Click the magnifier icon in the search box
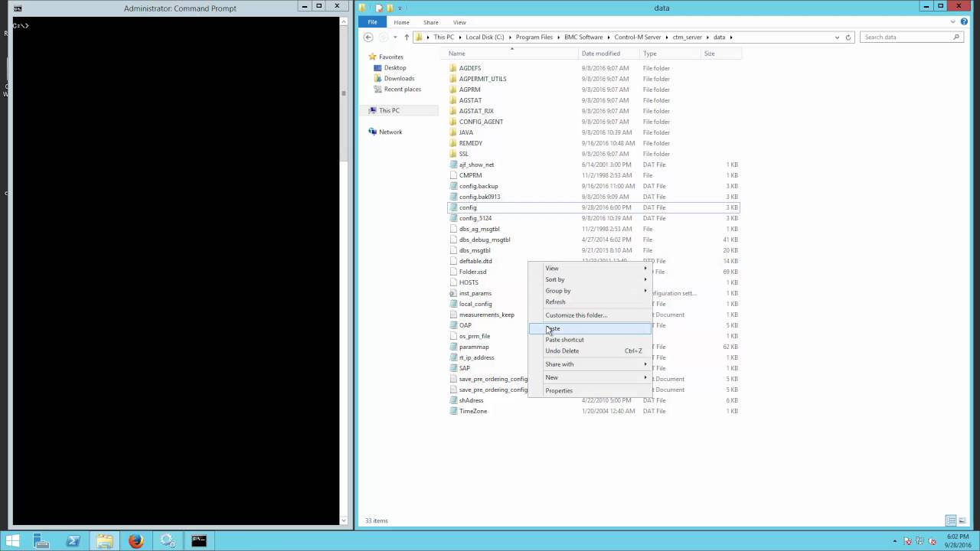The height and width of the screenshot is (551, 980). [956, 37]
